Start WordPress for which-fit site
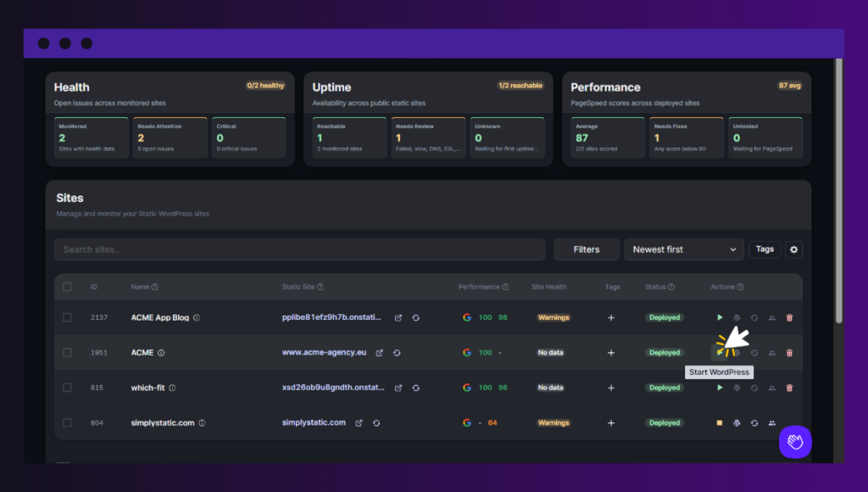Image resolution: width=868 pixels, height=492 pixels. [720, 388]
